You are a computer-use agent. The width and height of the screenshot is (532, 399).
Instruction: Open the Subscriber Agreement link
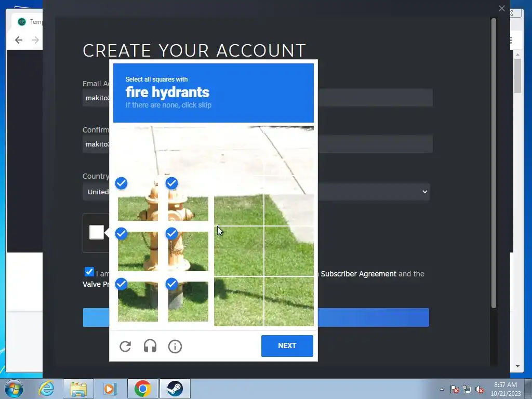358,273
